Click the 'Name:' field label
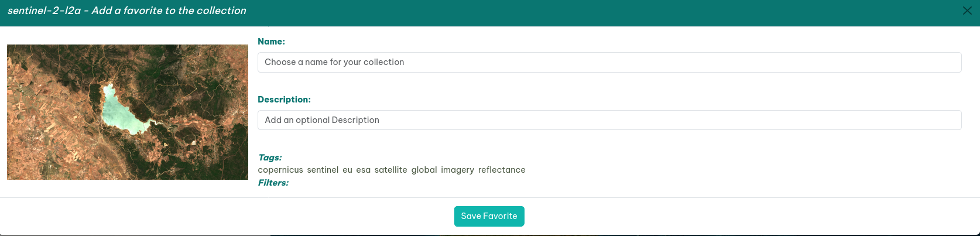The height and width of the screenshot is (236, 980). 271,42
